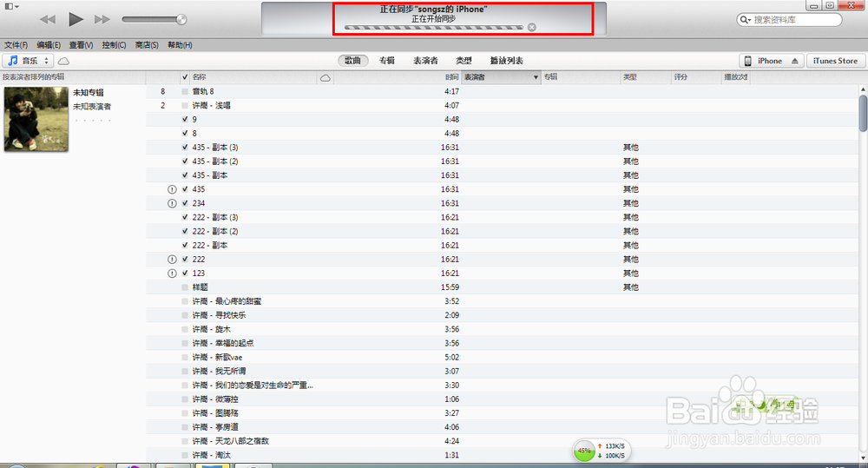Viewport: 868px width, 468px height.
Task: Open the 文件(F) menu
Action: (16, 45)
